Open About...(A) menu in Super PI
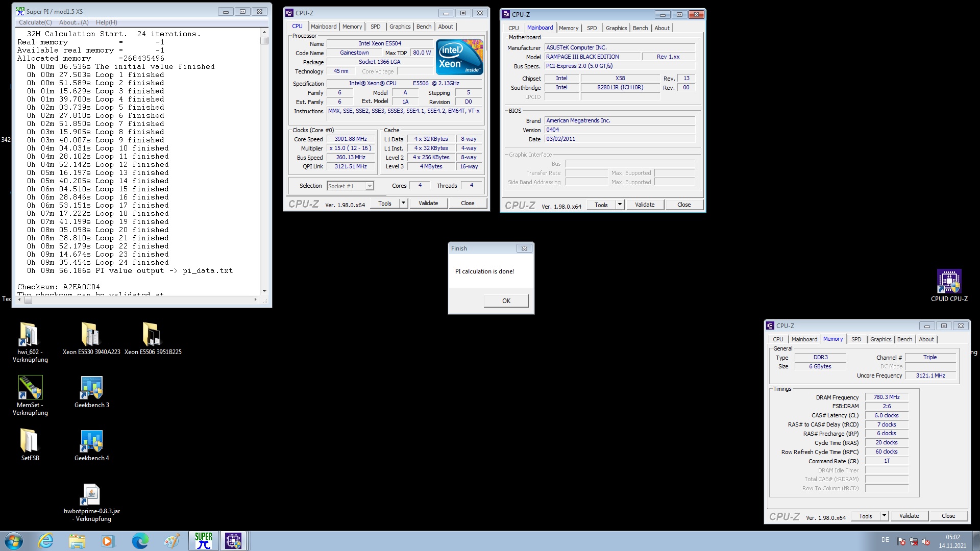This screenshot has width=980, height=551. 73,22
